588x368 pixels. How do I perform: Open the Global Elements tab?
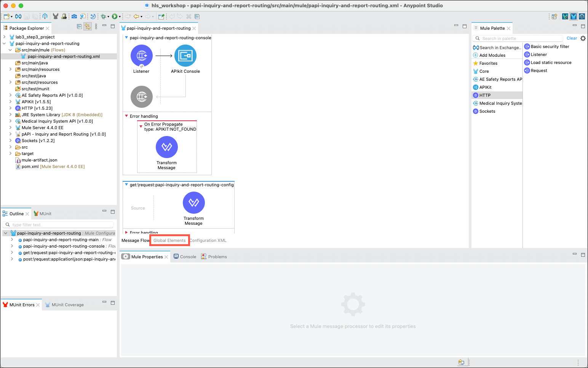tap(169, 240)
